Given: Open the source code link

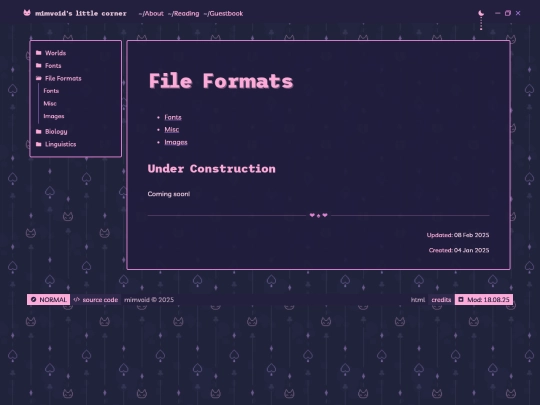Looking at the screenshot, I should click(100, 300).
